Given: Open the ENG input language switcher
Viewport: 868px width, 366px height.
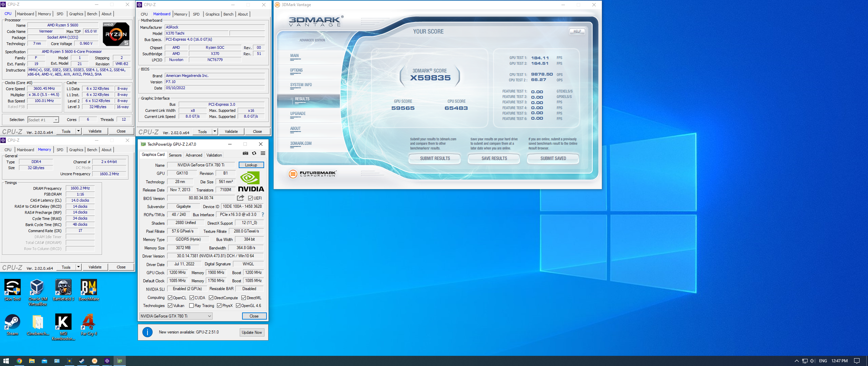Looking at the screenshot, I should 823,361.
